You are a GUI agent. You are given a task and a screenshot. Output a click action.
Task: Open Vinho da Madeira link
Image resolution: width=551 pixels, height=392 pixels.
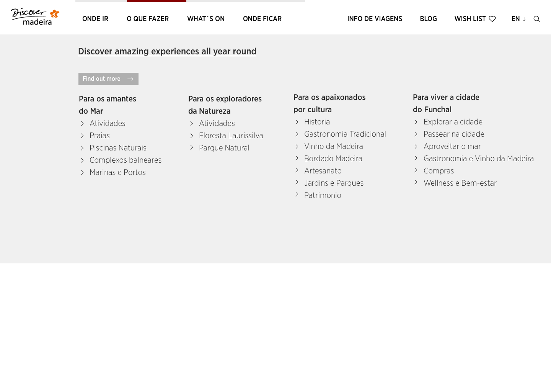(x=334, y=146)
